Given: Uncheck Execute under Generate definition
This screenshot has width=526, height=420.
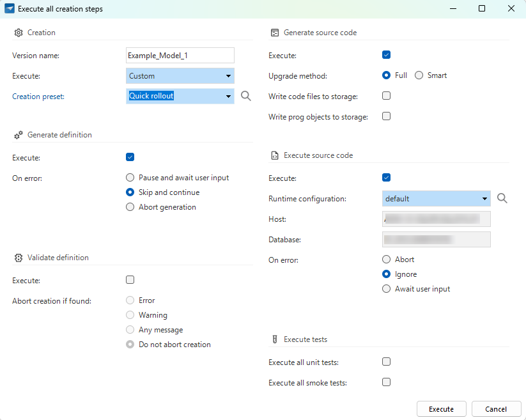Looking at the screenshot, I should coord(130,157).
